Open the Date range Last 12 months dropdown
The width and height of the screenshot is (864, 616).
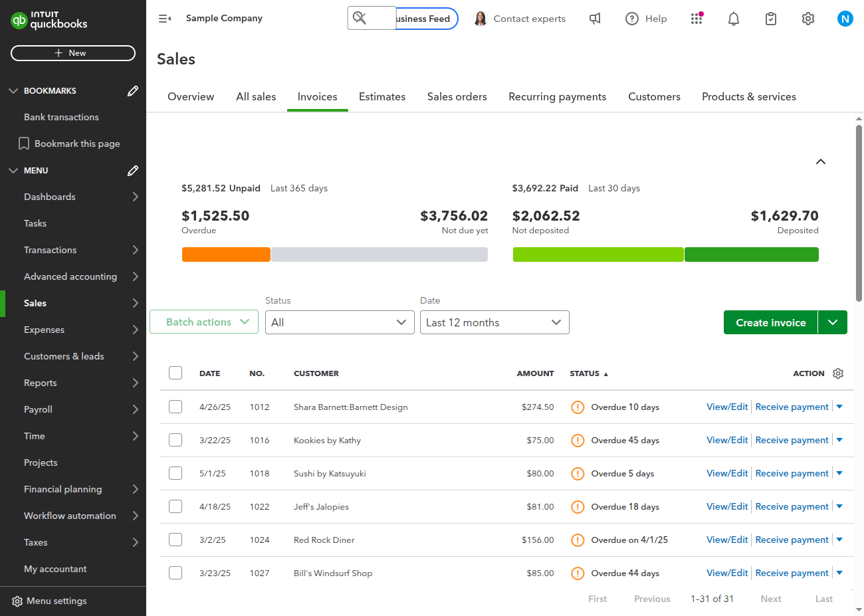click(494, 322)
